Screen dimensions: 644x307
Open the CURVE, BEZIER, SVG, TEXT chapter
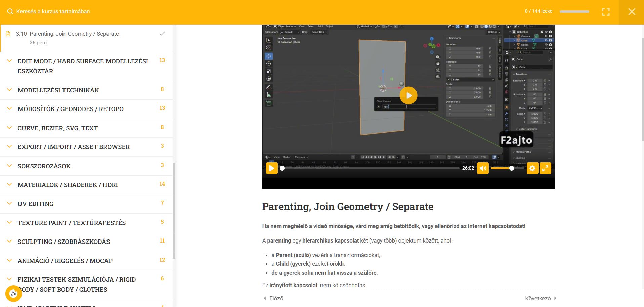pos(57,128)
